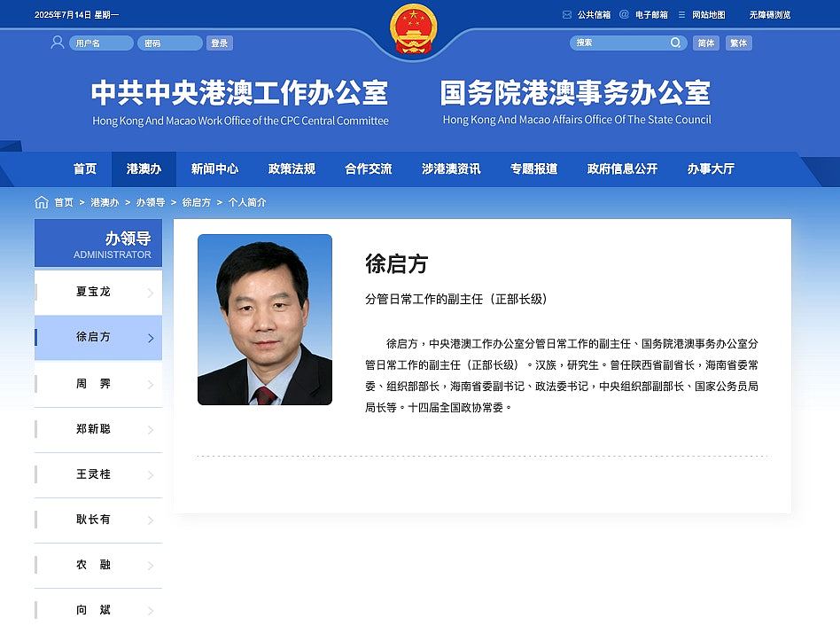Click breadcrumb link 徐启方

196,202
